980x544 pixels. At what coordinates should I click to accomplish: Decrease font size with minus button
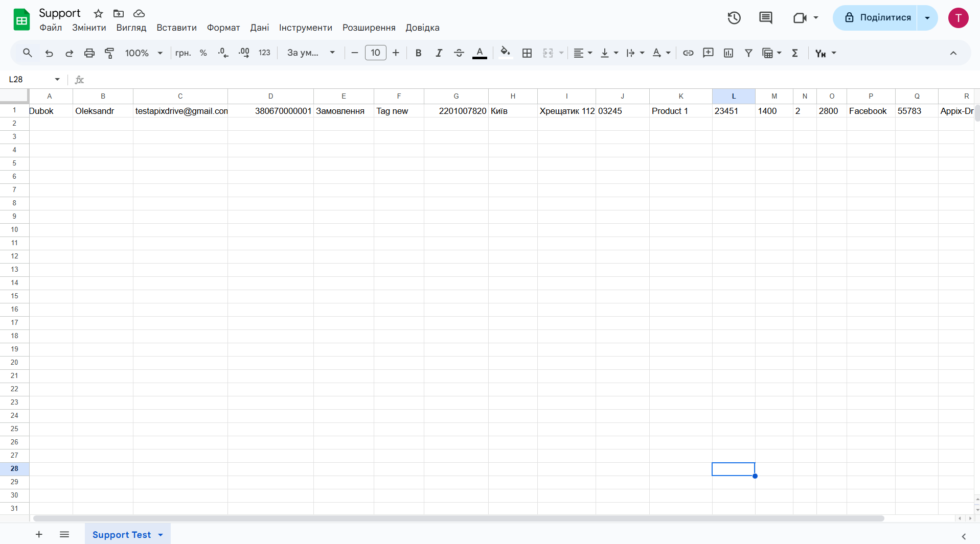[x=355, y=53]
